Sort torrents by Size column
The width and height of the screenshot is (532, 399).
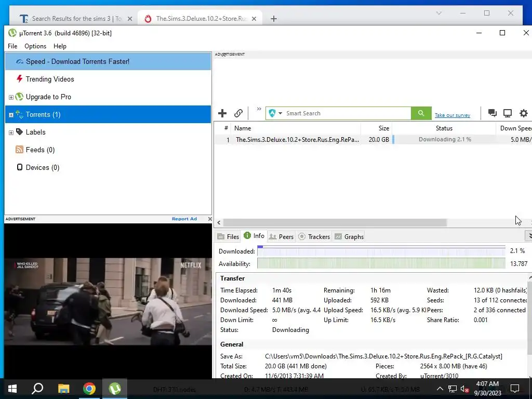[377, 128]
